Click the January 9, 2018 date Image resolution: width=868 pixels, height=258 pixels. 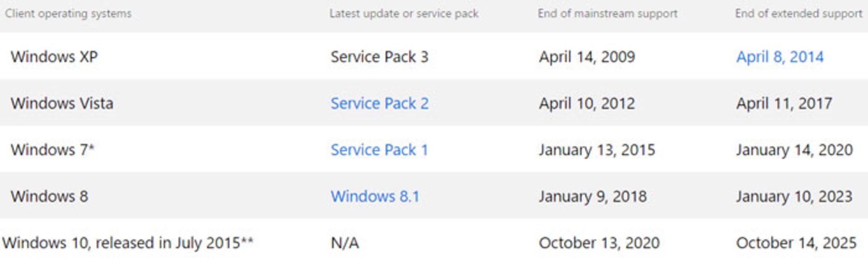[592, 197]
